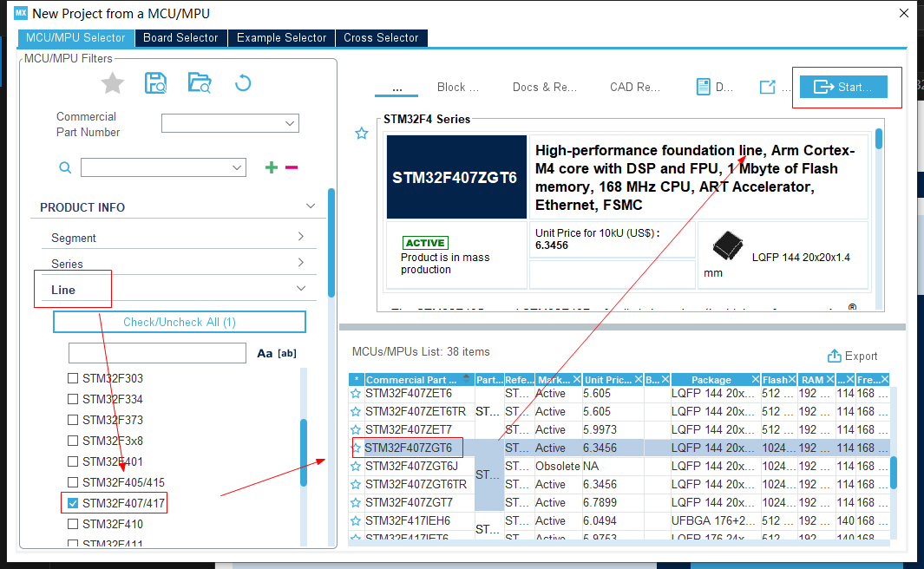Select the STM32F407ZGT6 table row

click(x=619, y=448)
